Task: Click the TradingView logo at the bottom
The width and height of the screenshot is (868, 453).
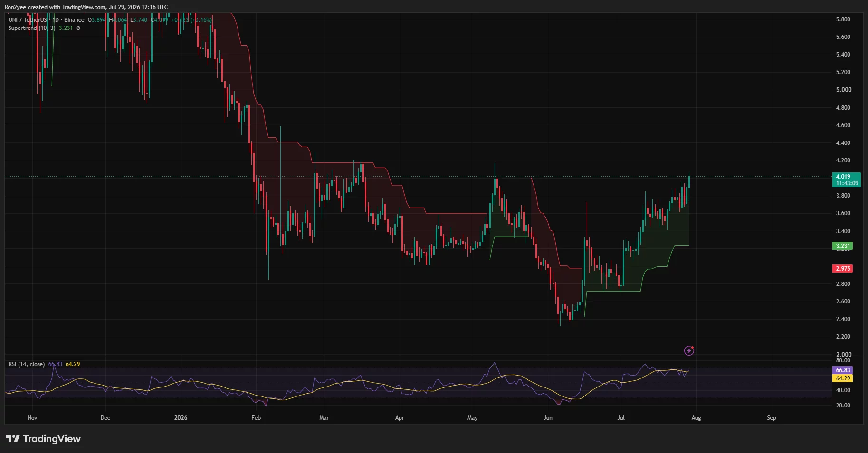Action: coord(43,439)
